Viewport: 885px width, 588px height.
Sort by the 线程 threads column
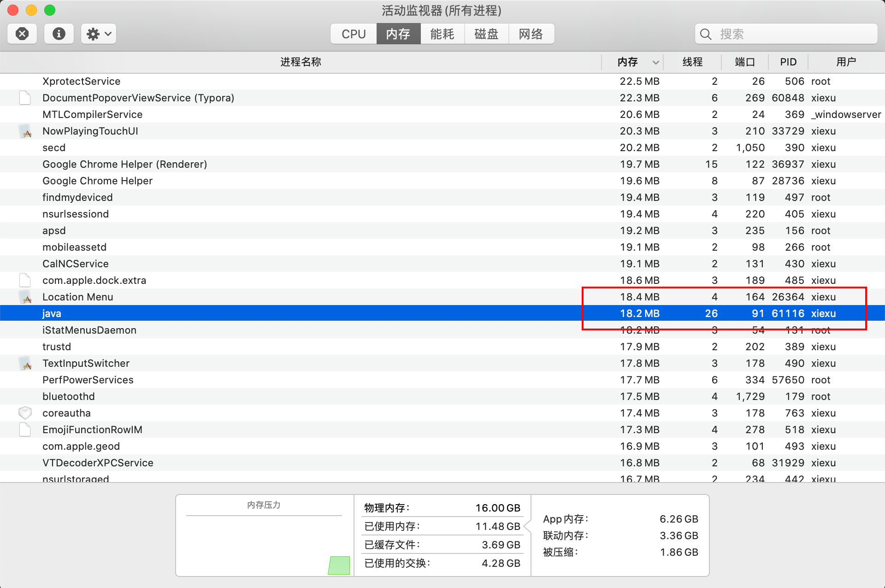tap(692, 62)
